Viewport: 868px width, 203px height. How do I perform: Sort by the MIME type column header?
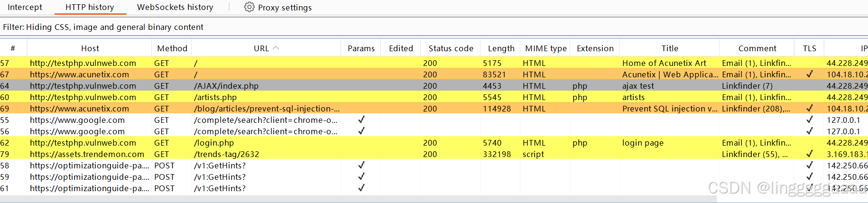(x=546, y=48)
